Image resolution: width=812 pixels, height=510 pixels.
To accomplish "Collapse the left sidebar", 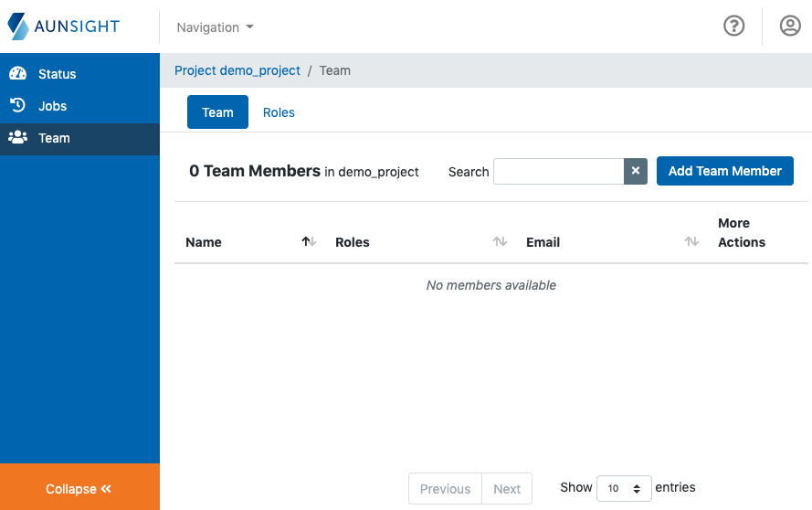I will pyautogui.click(x=79, y=488).
